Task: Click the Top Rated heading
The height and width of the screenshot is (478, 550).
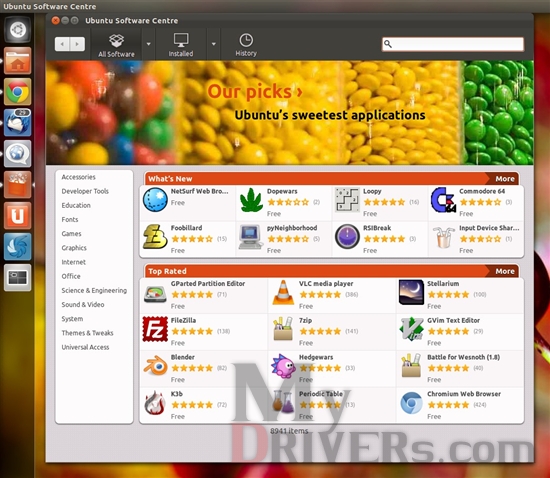Action: pyautogui.click(x=167, y=271)
